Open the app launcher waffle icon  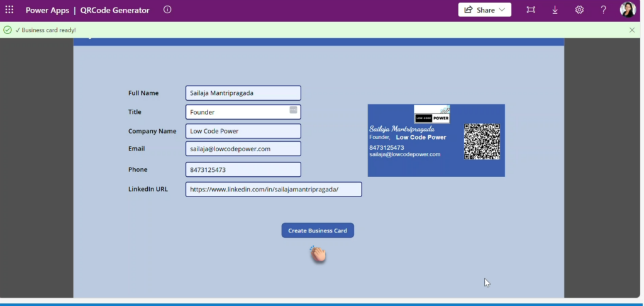point(9,10)
